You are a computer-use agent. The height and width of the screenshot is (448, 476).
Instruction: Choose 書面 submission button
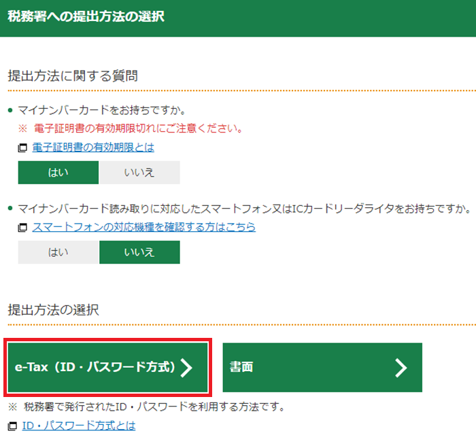pos(322,367)
